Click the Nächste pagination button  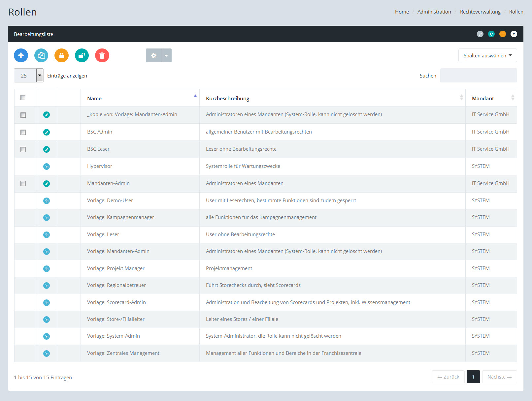tap(499, 377)
